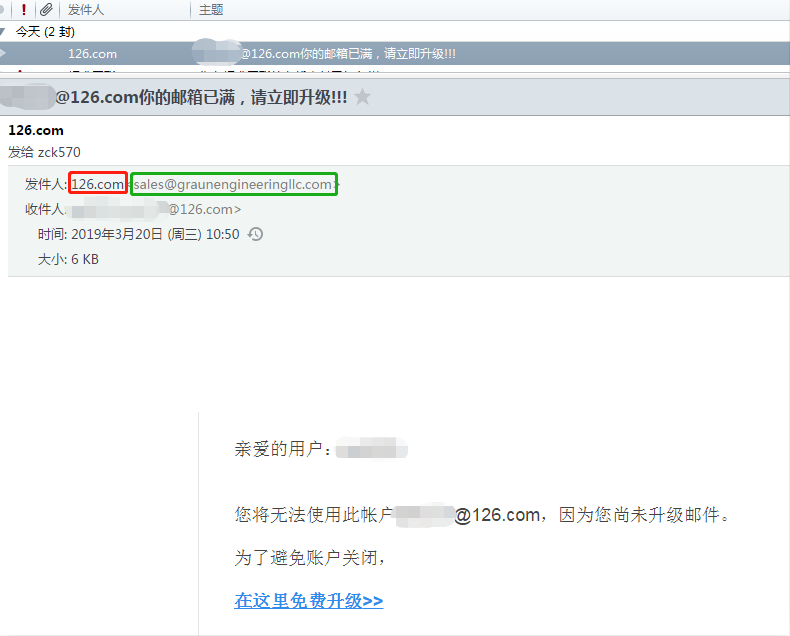Click the 发给 zck570 recipient text
Viewport: 790px width, 636px height.
point(44,152)
